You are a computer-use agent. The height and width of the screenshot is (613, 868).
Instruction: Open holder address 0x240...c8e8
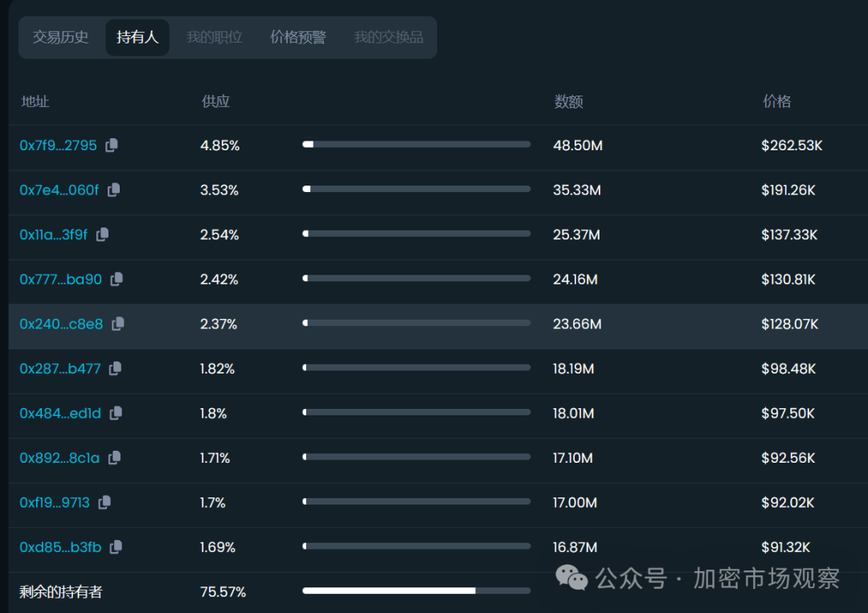pyautogui.click(x=61, y=325)
